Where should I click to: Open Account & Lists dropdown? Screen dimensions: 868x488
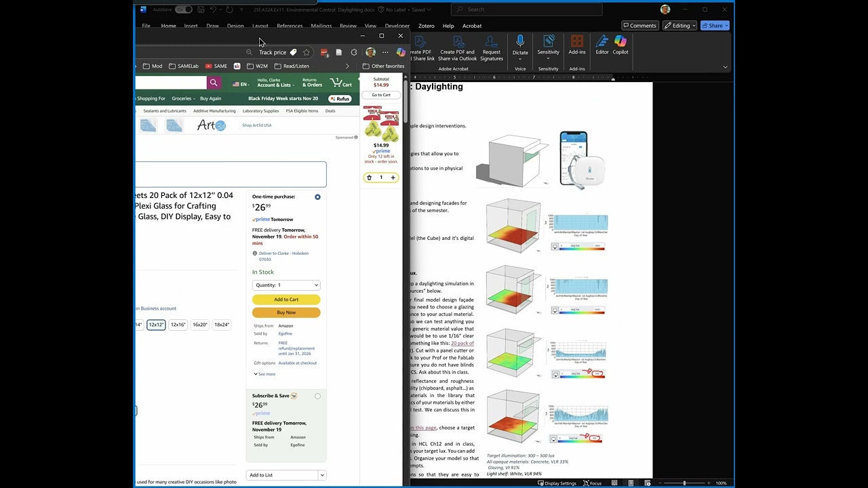pos(275,83)
